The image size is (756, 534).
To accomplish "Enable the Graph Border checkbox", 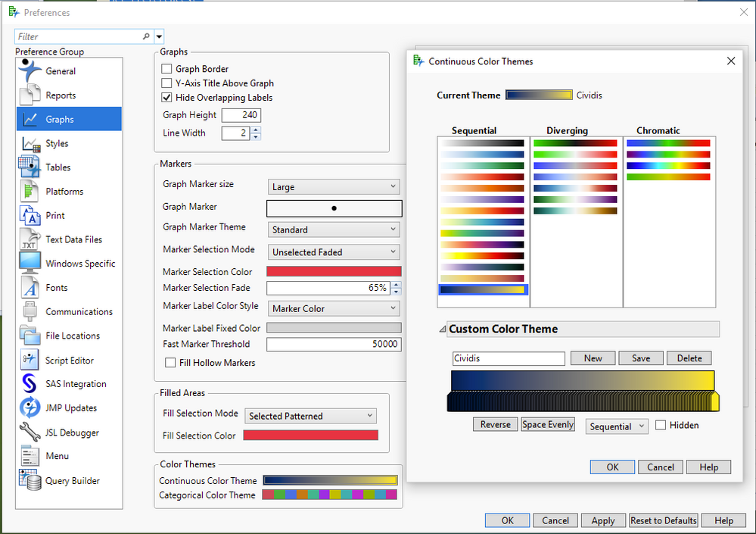I will click(x=167, y=69).
